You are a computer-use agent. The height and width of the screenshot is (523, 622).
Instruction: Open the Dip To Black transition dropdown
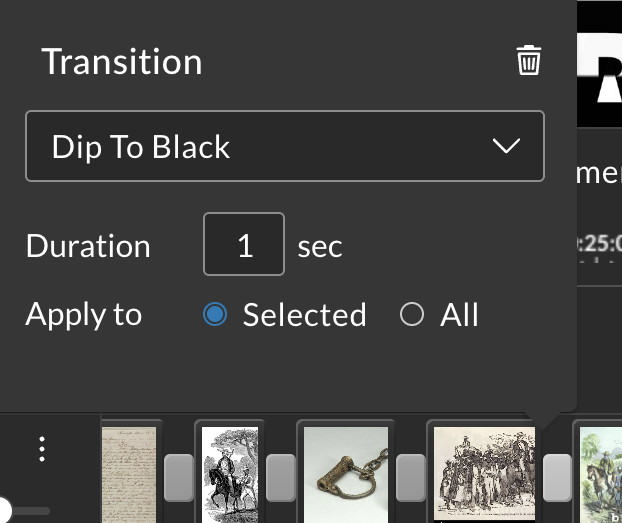(285, 146)
